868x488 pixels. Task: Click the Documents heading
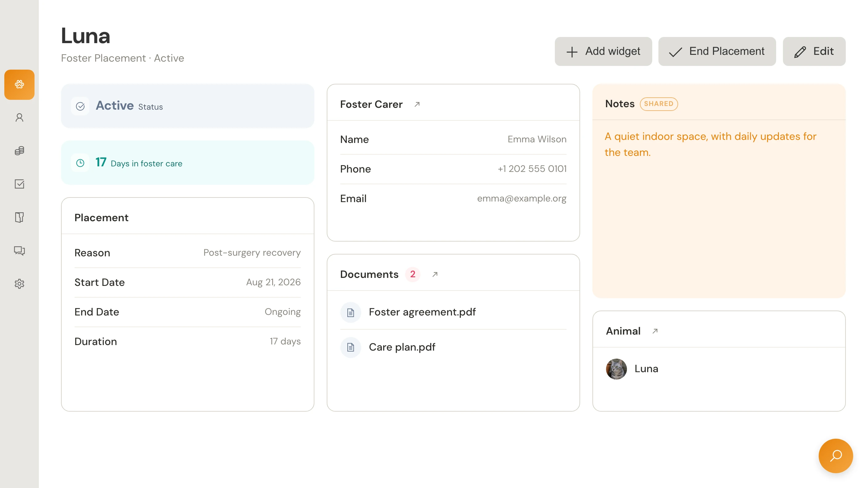pos(369,274)
